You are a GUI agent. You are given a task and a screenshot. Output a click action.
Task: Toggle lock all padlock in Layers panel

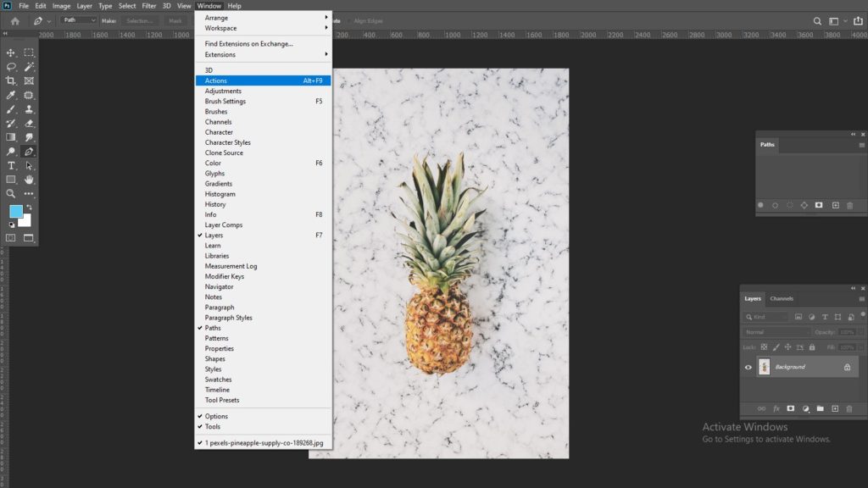812,347
